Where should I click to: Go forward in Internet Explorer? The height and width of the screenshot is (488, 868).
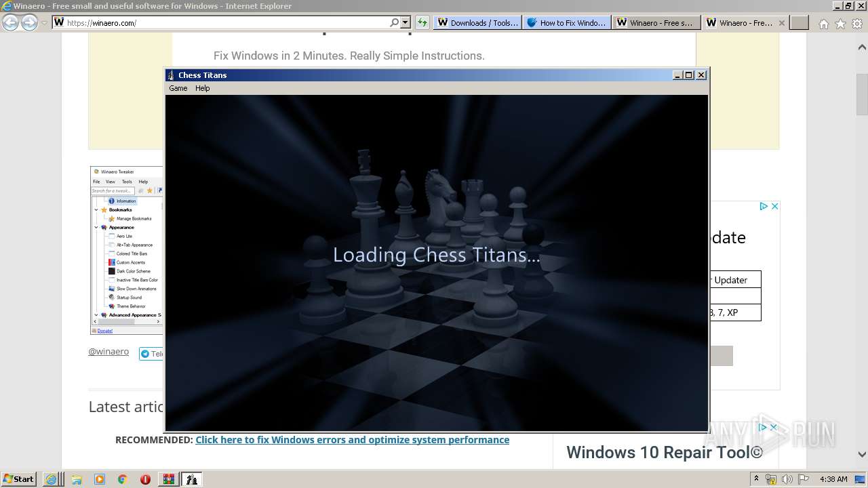[x=29, y=22]
